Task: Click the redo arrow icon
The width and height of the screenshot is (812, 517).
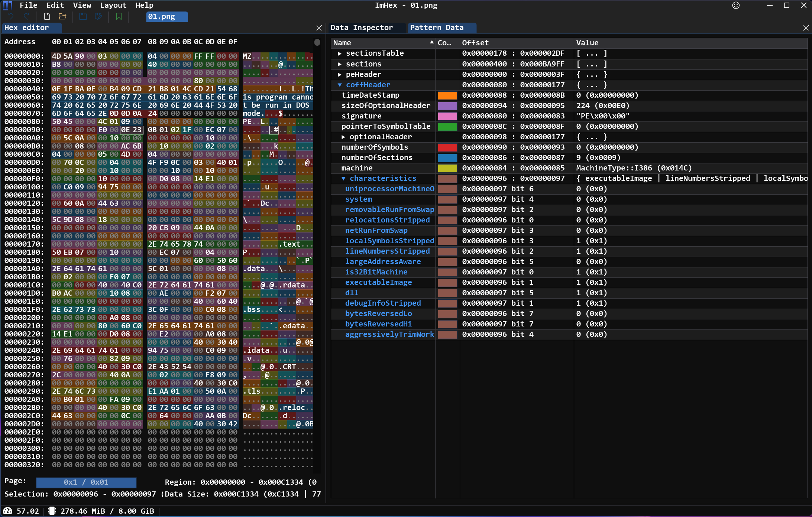Action: pos(26,16)
